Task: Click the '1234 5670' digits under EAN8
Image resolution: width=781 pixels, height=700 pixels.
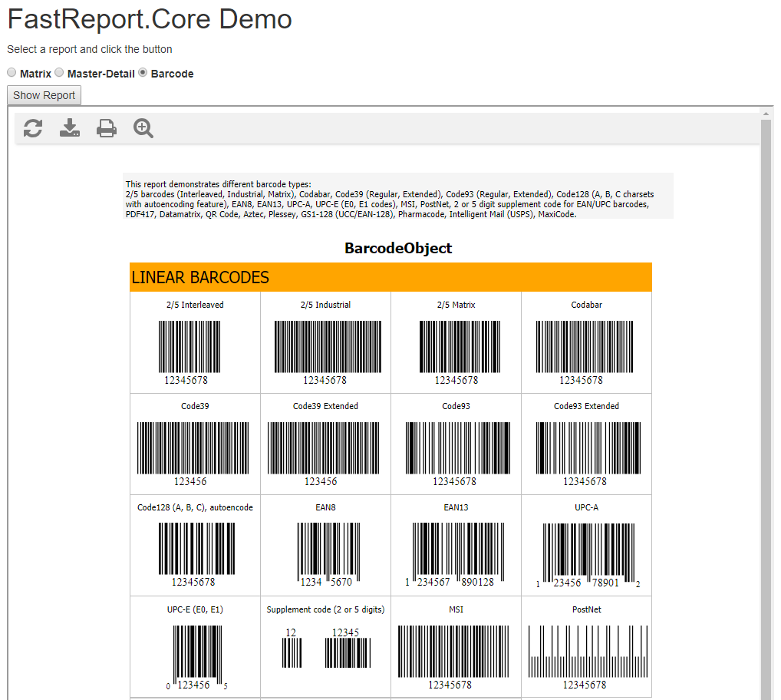Action: (326, 582)
